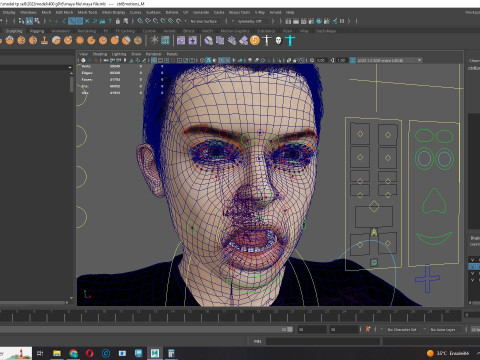Switch to the Rendering shelf tab
Screen dimensions: 480x360
(87, 31)
